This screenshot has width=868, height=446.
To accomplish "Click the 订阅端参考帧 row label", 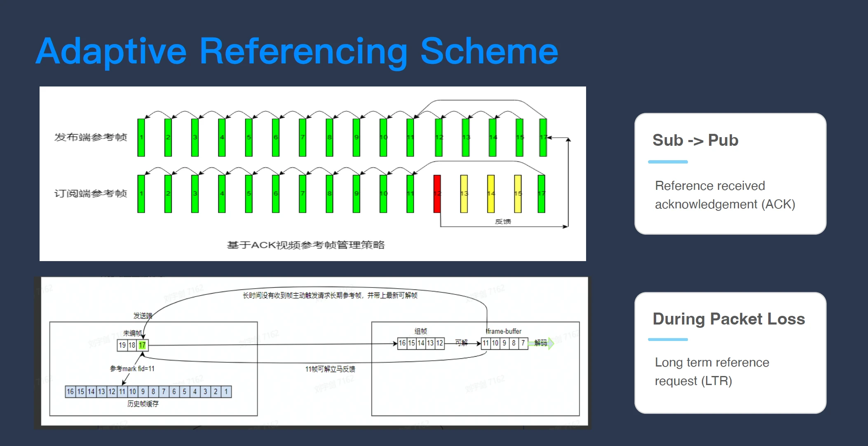I will (x=91, y=194).
